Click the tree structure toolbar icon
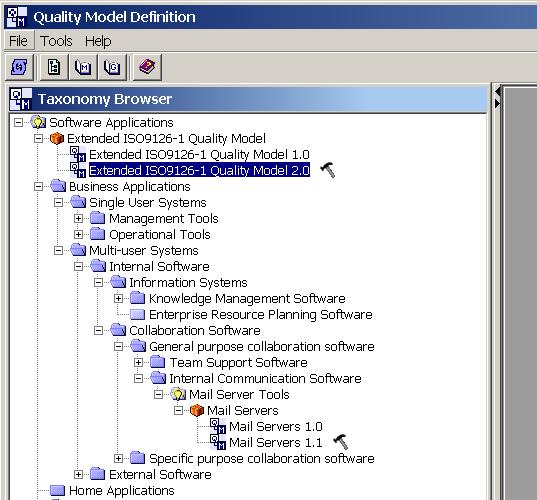The height and width of the screenshot is (500, 537). 54,67
